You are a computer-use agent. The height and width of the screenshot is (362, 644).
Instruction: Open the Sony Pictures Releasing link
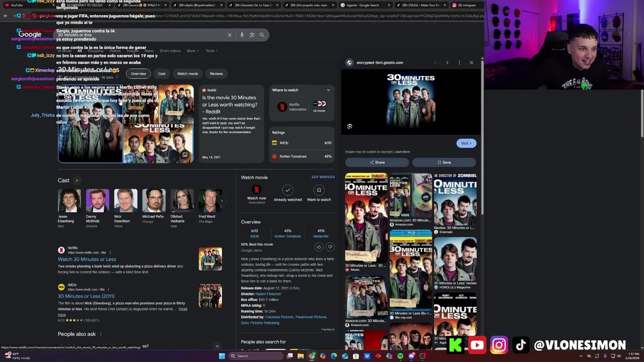click(260, 323)
